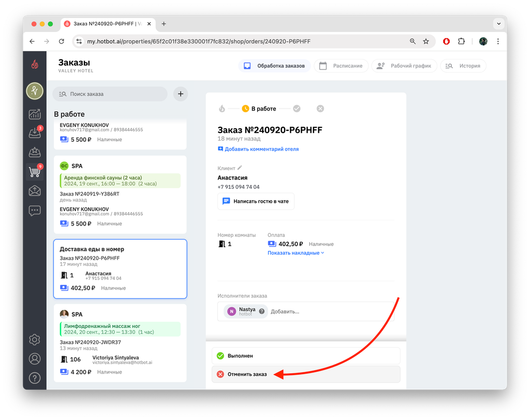This screenshot has width=530, height=420.
Task: Close the current browser tab
Action: pyautogui.click(x=149, y=24)
